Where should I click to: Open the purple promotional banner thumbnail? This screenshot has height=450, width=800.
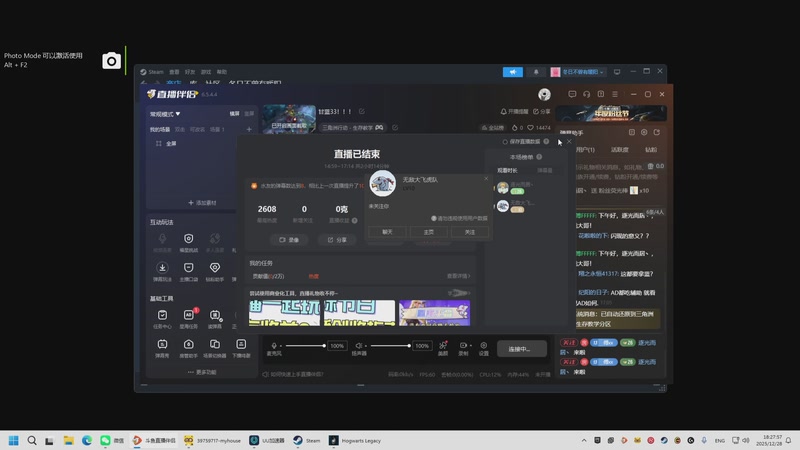point(434,313)
